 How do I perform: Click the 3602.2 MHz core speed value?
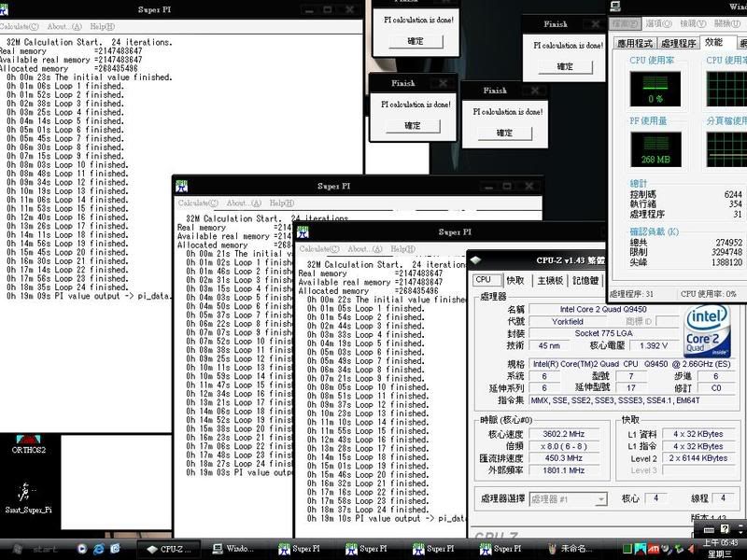coord(563,434)
